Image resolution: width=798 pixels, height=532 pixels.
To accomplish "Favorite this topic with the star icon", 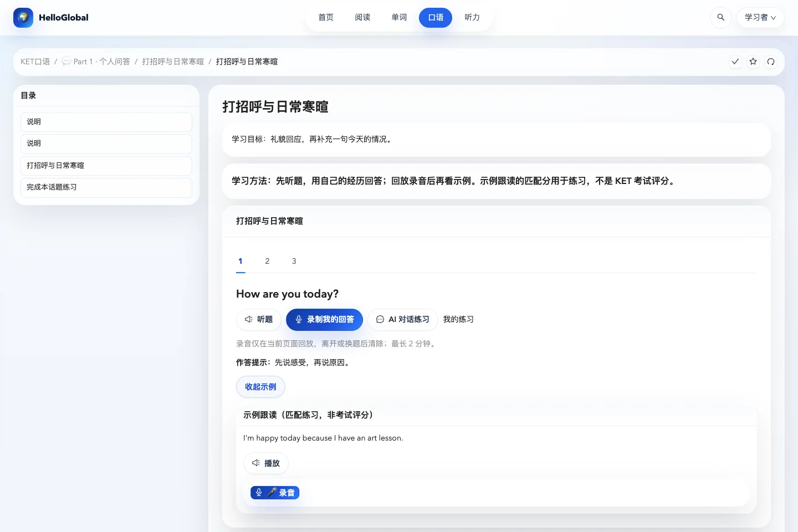I will click(753, 62).
